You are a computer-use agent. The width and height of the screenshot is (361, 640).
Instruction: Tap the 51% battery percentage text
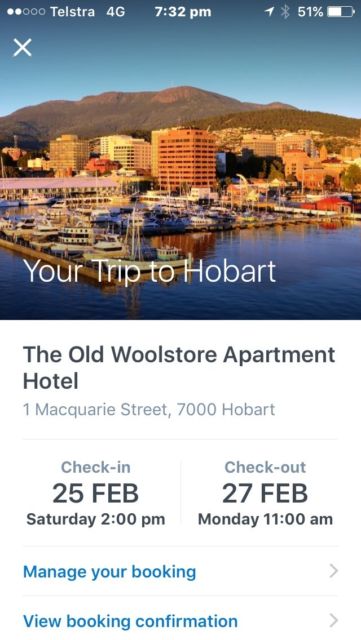coord(310,12)
